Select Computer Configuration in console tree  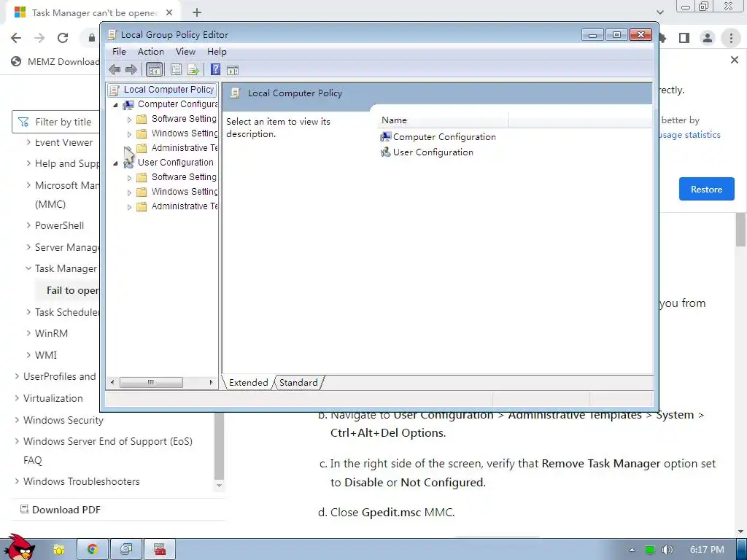point(178,104)
